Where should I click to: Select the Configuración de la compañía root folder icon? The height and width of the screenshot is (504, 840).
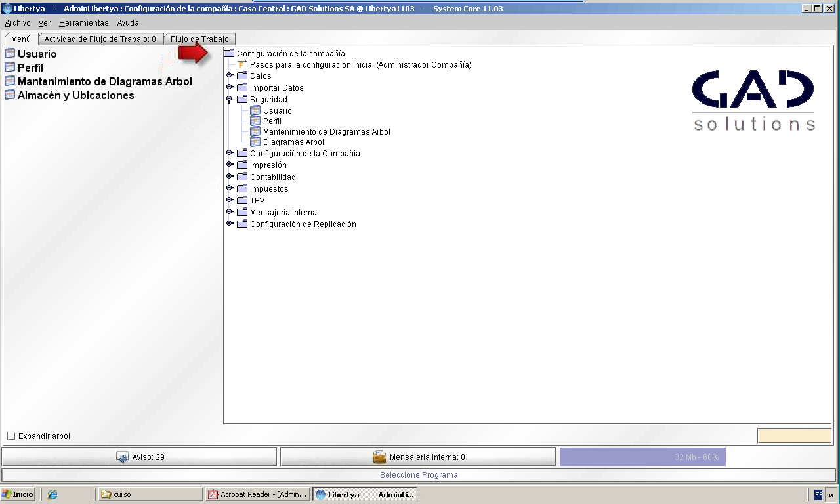[x=229, y=53]
